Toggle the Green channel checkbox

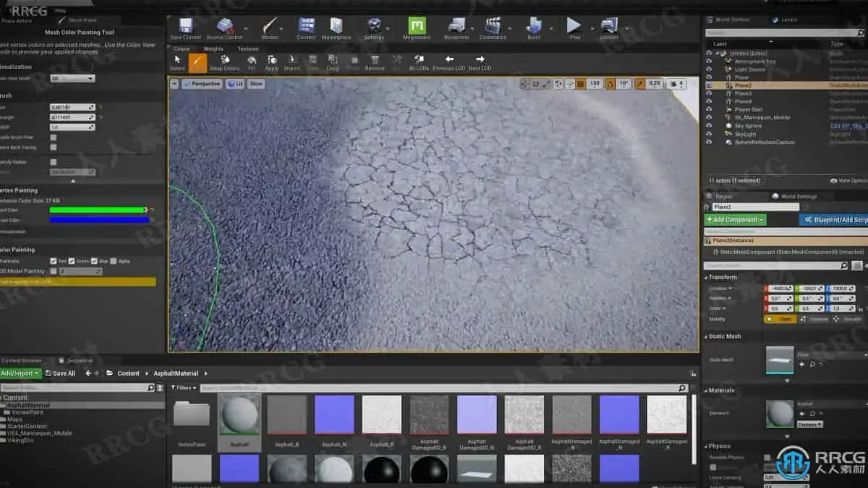(72, 261)
